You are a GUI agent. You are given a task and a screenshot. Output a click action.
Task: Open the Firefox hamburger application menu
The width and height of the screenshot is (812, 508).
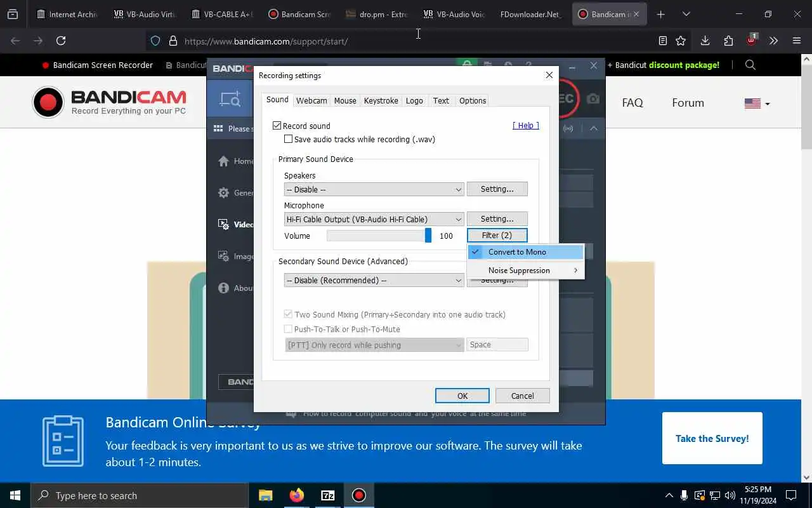(x=797, y=41)
